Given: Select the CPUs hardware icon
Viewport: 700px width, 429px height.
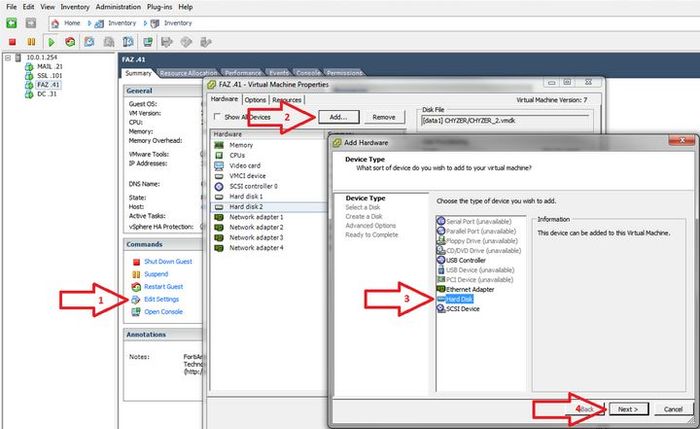Looking at the screenshot, I should (x=219, y=155).
